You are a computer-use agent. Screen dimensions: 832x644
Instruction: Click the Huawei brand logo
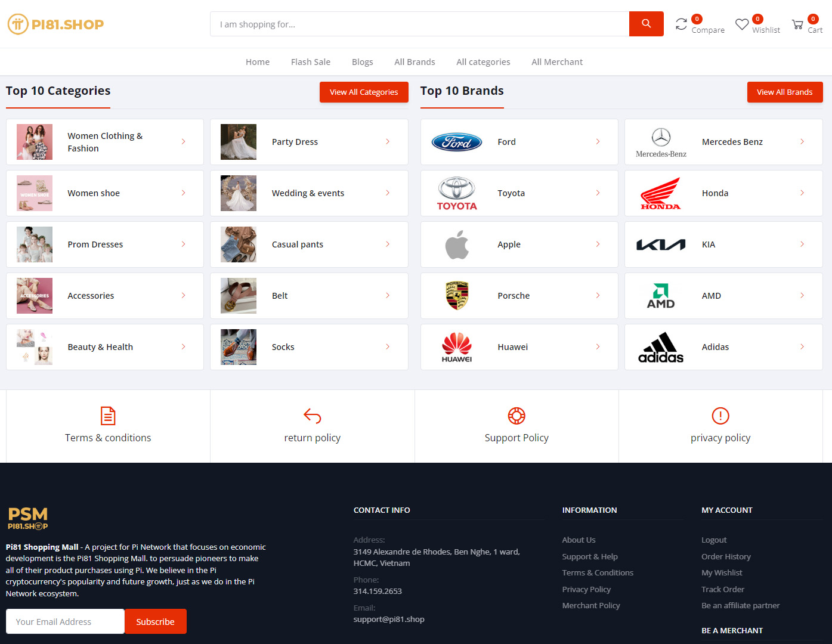click(457, 347)
